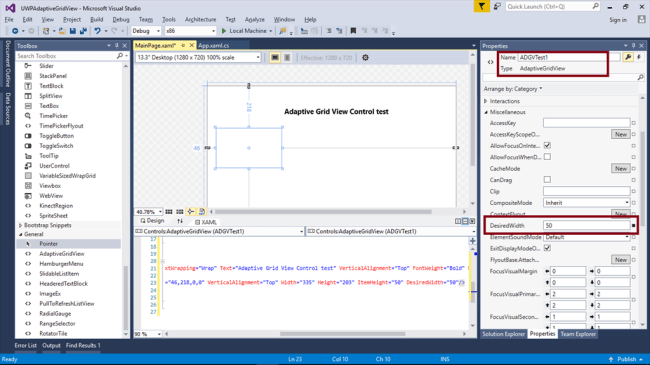Screen dimensions: 650x365
Task: Enable the CanDrag checkbox
Action: (x=547, y=180)
